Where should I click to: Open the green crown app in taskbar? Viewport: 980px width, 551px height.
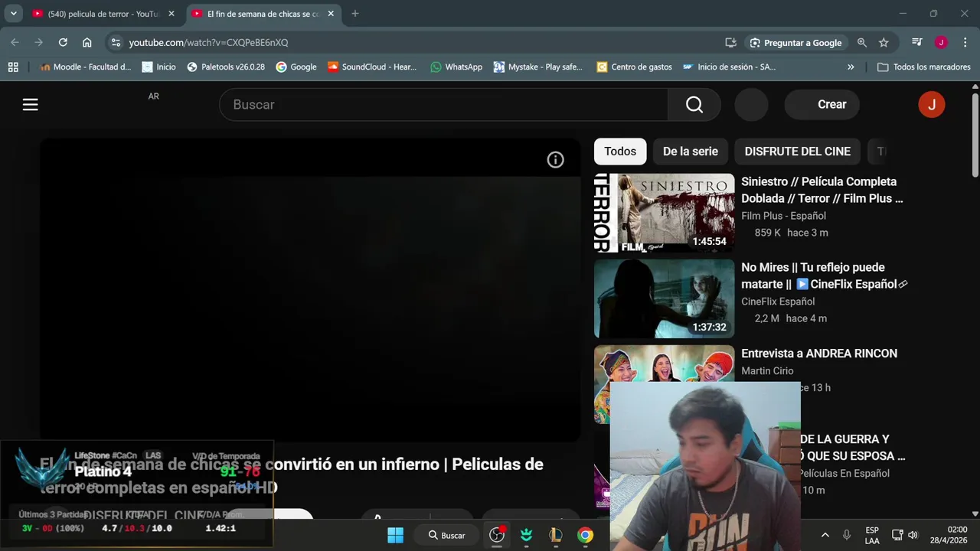[526, 535]
